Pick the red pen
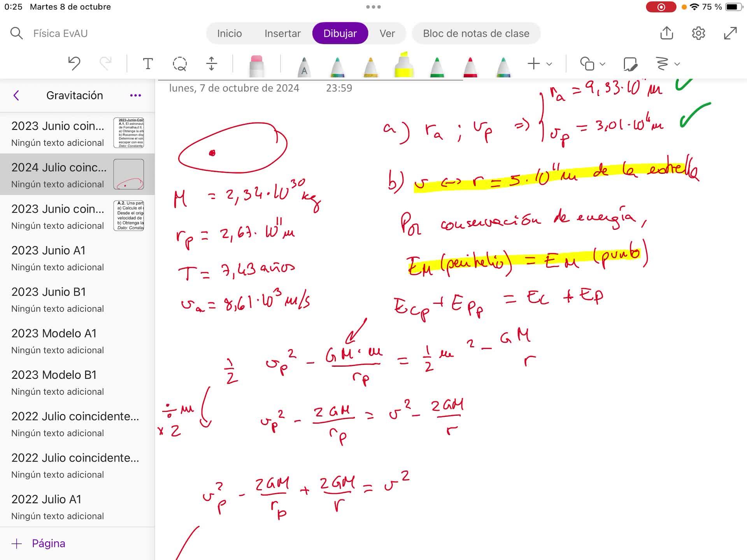Viewport: 747px width, 560px height. (x=470, y=66)
